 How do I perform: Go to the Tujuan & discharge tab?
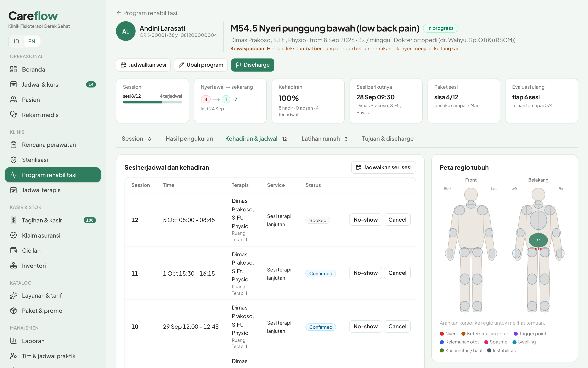tap(388, 139)
